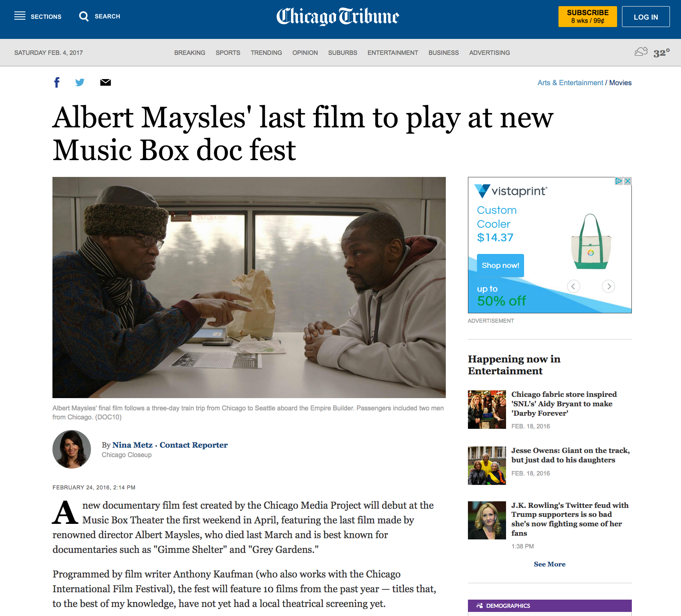Open J.K. Rowling story thumbnail
The height and width of the screenshot is (616, 681).
click(x=487, y=520)
